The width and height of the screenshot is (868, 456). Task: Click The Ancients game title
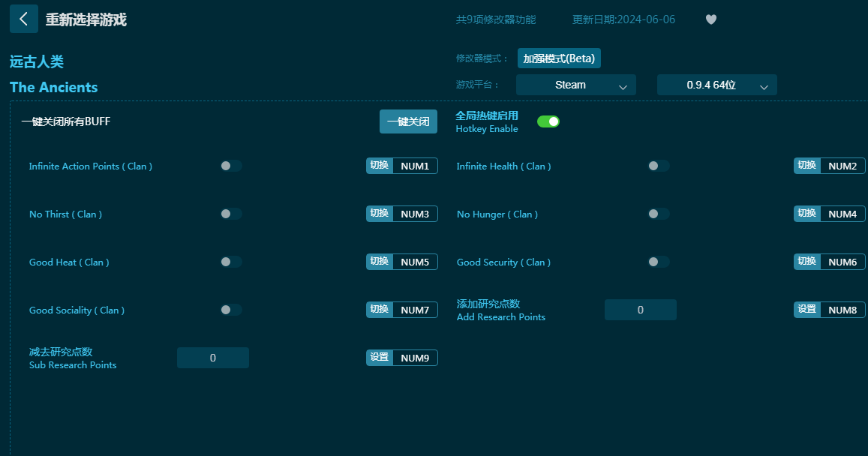54,88
